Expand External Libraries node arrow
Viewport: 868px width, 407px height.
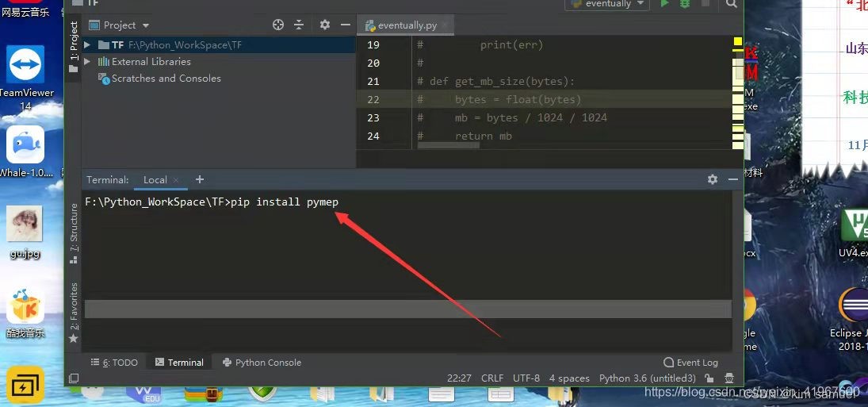pyautogui.click(x=87, y=61)
